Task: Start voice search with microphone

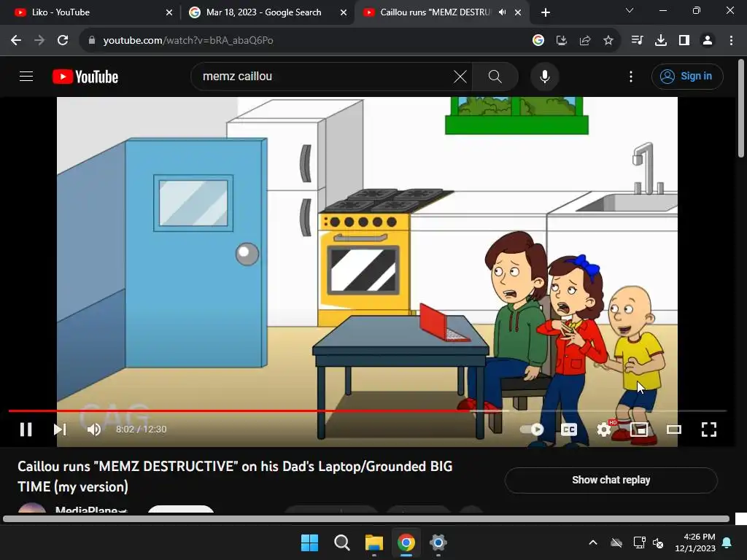Action: pos(544,76)
